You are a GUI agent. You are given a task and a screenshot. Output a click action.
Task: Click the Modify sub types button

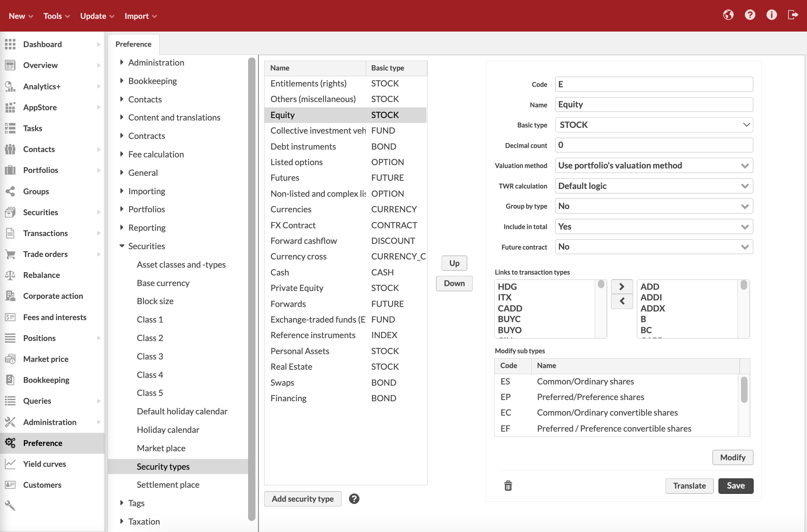pyautogui.click(x=733, y=457)
